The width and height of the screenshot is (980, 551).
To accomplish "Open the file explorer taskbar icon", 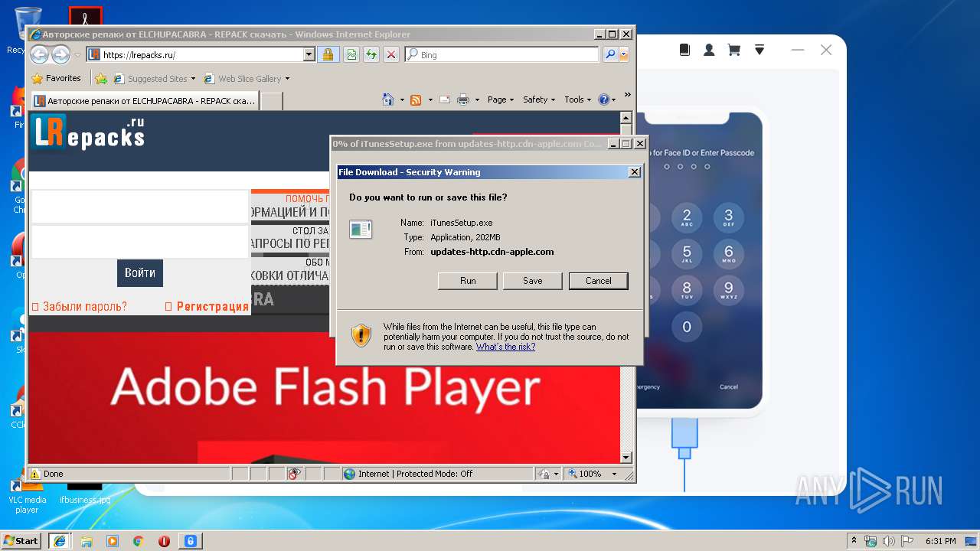I will [87, 541].
